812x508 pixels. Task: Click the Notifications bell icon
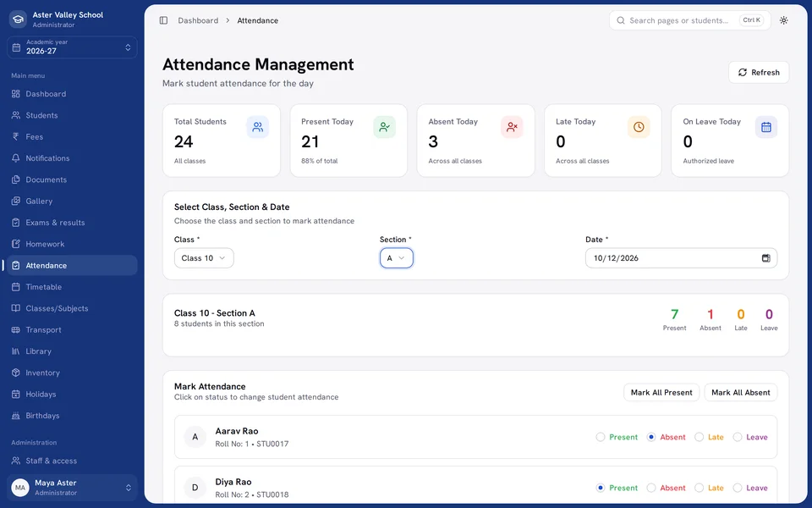pos(16,158)
